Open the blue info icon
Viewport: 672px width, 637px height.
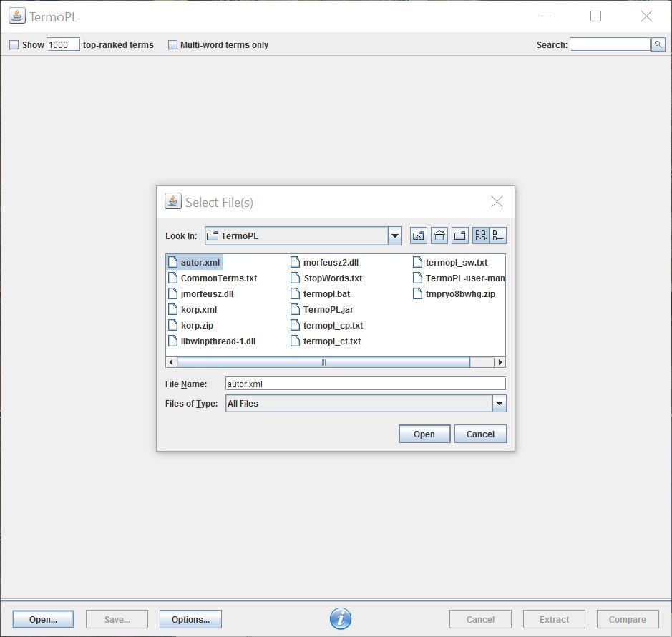click(341, 619)
